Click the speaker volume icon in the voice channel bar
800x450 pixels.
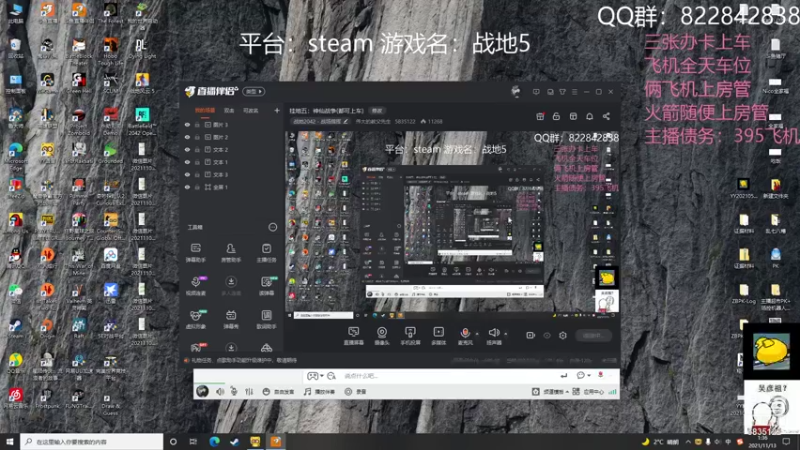(220, 391)
